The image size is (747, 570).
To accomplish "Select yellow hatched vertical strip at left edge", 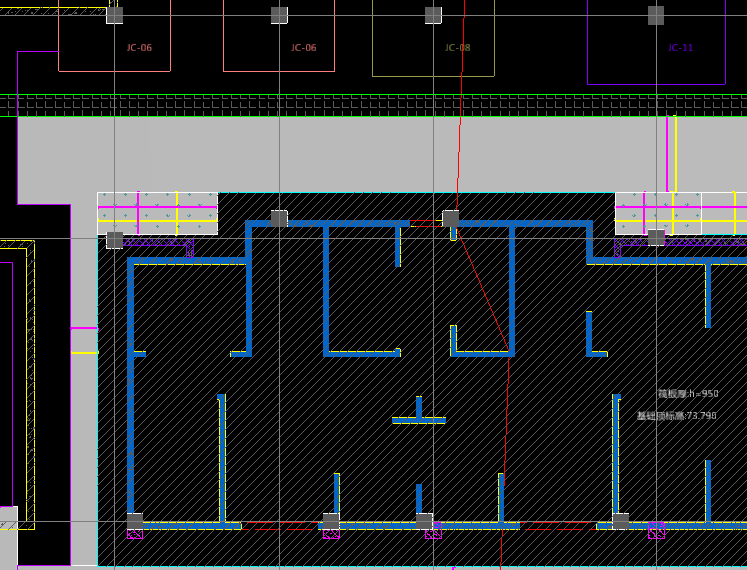I will tap(30, 380).
